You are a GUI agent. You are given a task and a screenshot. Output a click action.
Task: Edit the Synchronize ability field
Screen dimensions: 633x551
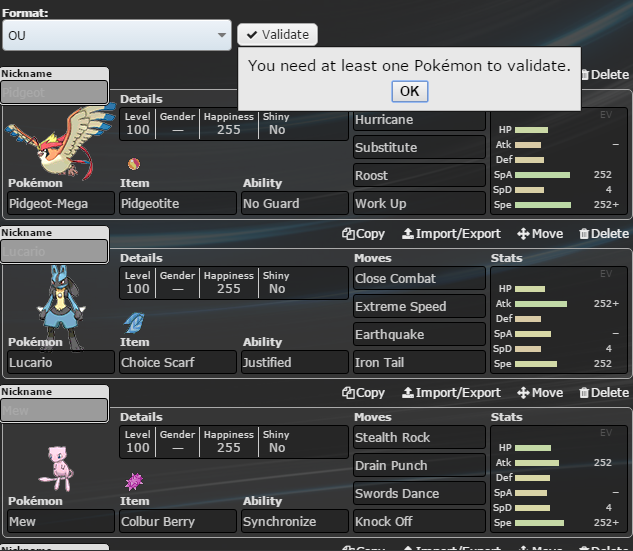[x=295, y=521]
